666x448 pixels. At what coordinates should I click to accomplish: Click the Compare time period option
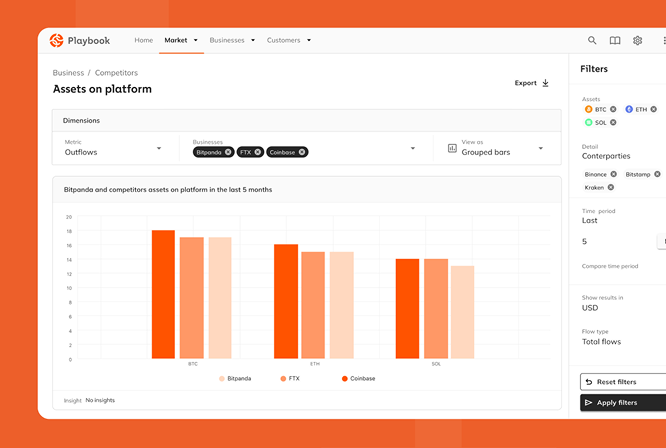[x=610, y=266]
